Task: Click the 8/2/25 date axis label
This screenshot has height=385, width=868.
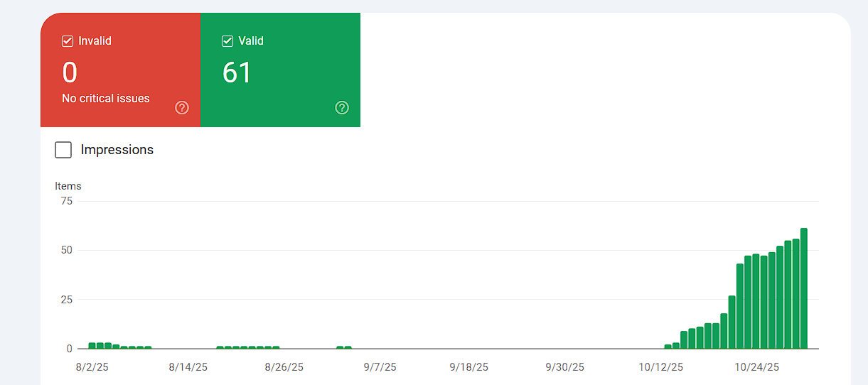Action: [92, 367]
